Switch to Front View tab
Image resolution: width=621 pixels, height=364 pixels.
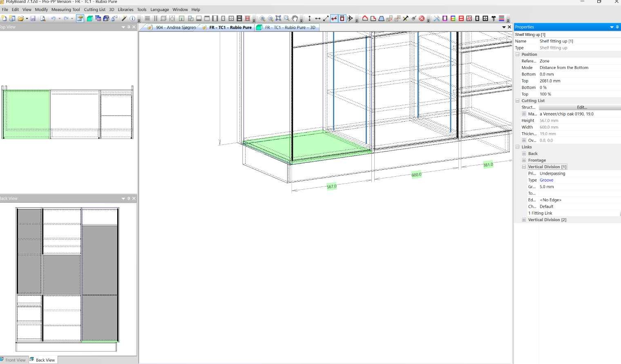tap(15, 360)
